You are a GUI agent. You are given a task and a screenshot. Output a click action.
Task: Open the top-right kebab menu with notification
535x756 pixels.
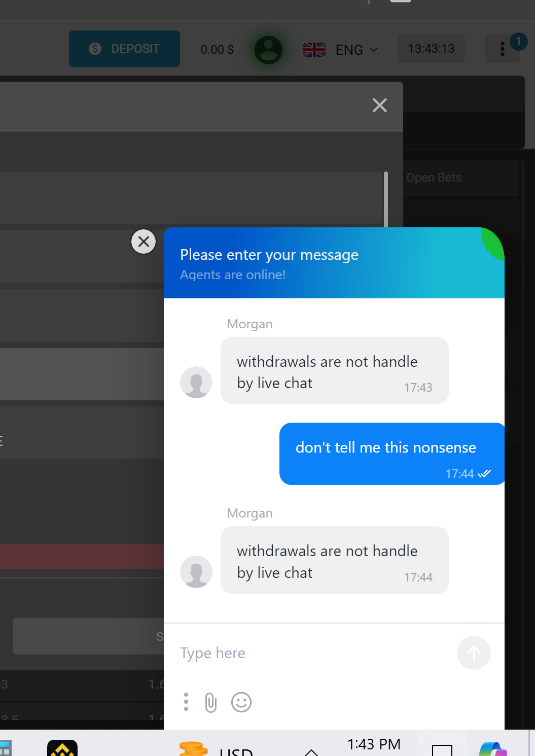(503, 49)
